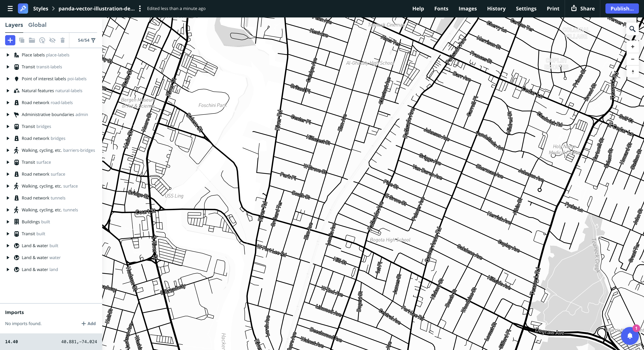Click the blue add layer plus button
This screenshot has height=350, width=644.
(x=10, y=40)
